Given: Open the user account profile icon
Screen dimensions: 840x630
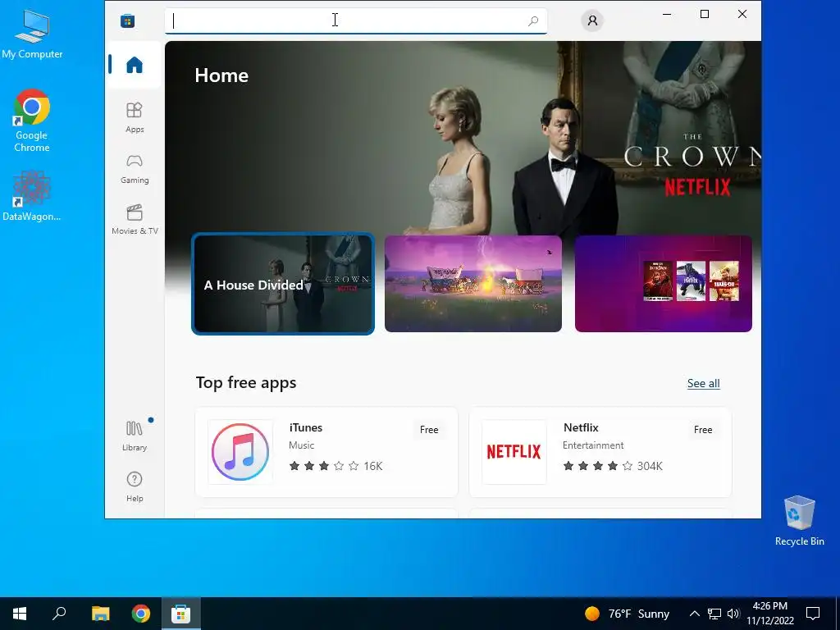Looking at the screenshot, I should (x=592, y=21).
